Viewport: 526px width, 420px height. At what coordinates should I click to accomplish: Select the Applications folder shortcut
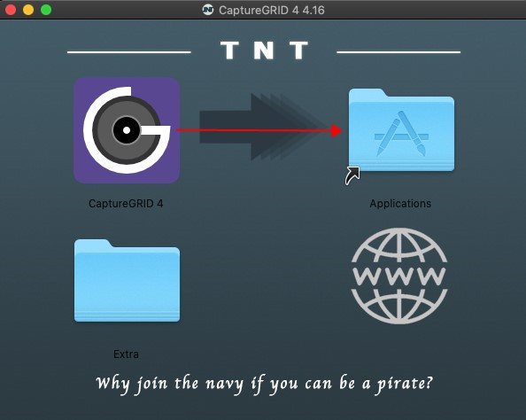pyautogui.click(x=401, y=130)
